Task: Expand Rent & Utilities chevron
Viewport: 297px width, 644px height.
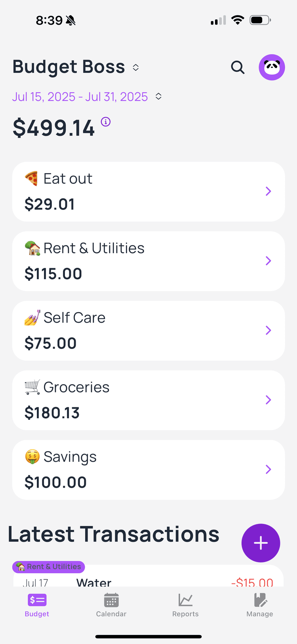Action: tap(268, 261)
